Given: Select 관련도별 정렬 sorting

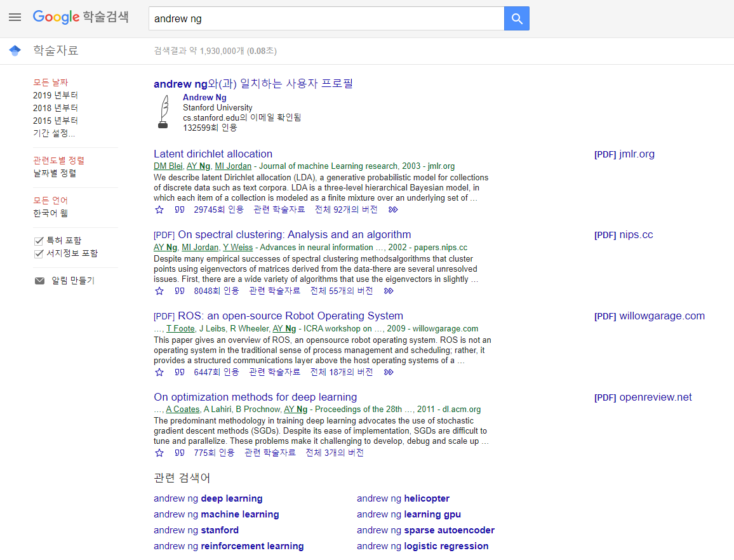Looking at the screenshot, I should [x=58, y=161].
